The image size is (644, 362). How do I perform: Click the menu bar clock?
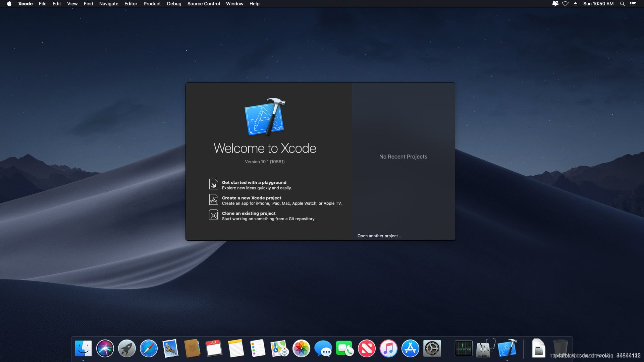click(x=598, y=4)
